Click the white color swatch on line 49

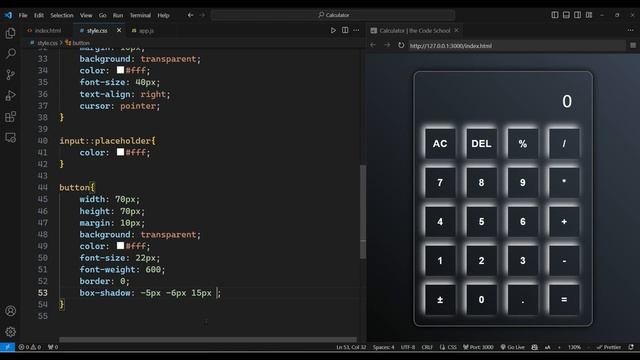click(x=120, y=245)
